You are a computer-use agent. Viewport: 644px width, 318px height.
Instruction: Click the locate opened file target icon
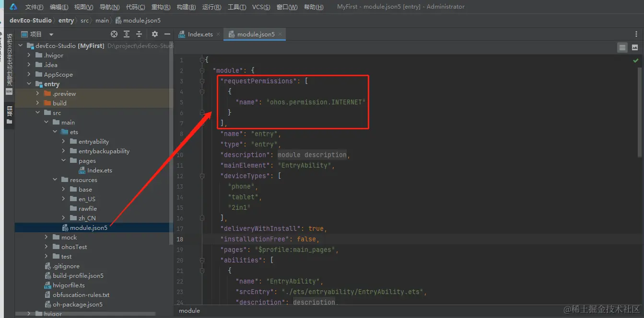point(114,34)
